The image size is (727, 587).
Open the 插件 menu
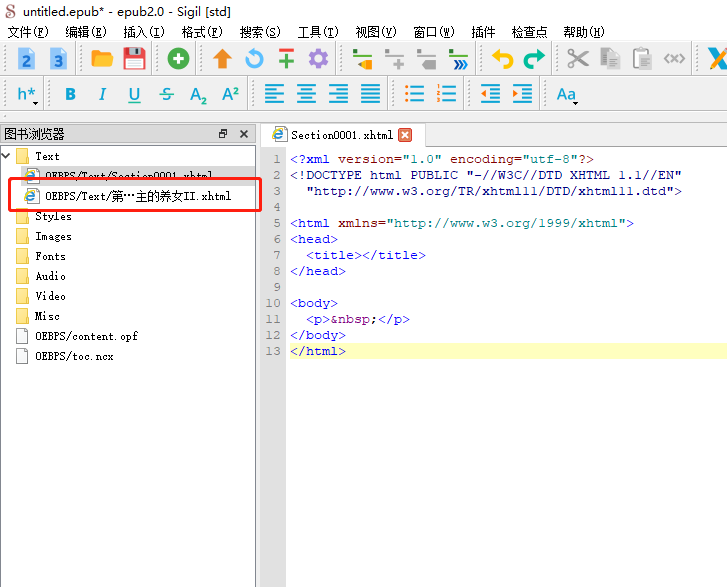(x=483, y=32)
